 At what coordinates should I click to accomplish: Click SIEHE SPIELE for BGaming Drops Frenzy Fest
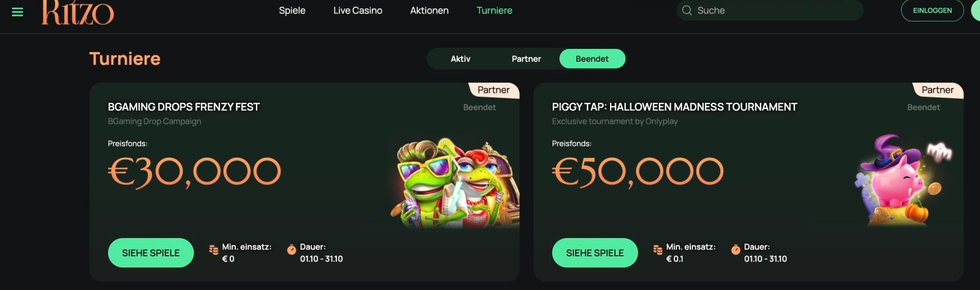tap(151, 253)
